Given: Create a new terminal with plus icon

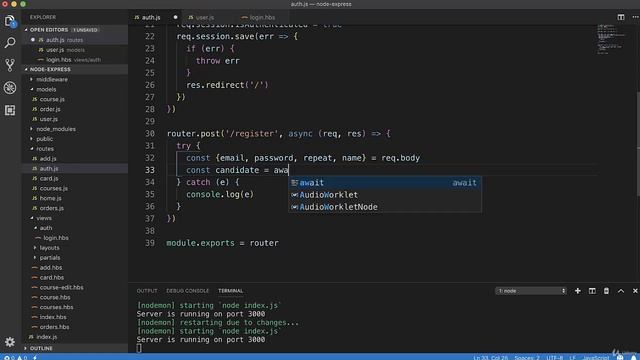Looking at the screenshot, I should (578, 291).
